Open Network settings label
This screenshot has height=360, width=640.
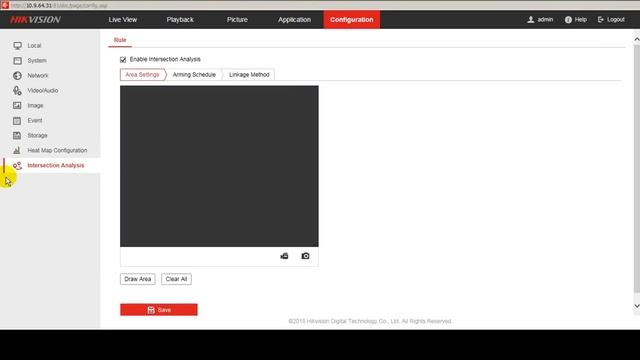click(x=38, y=76)
